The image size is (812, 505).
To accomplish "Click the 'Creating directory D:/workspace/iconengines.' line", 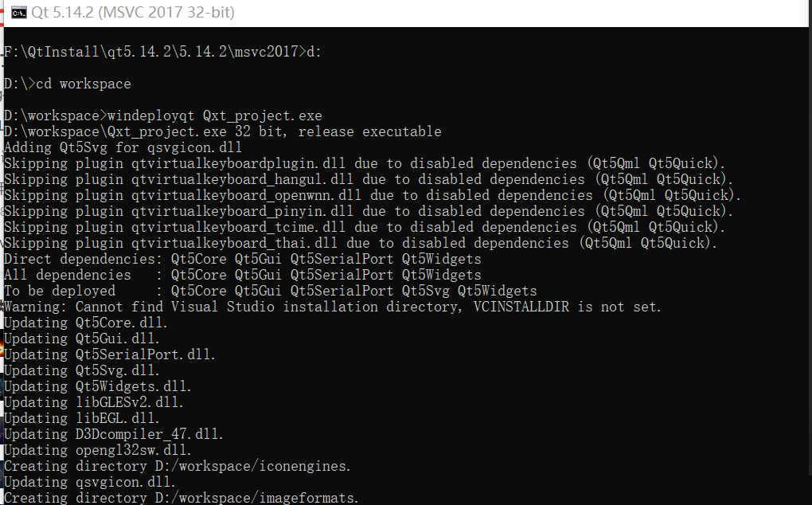I will (178, 466).
